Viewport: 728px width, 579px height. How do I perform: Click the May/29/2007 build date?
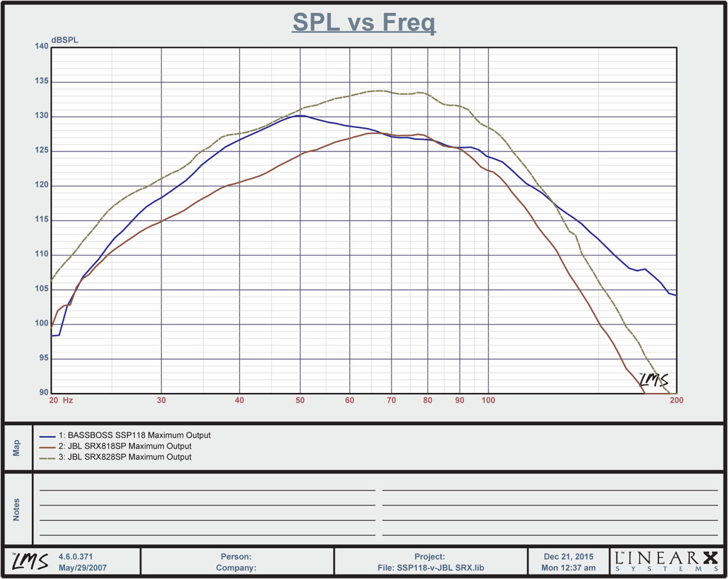81,568
